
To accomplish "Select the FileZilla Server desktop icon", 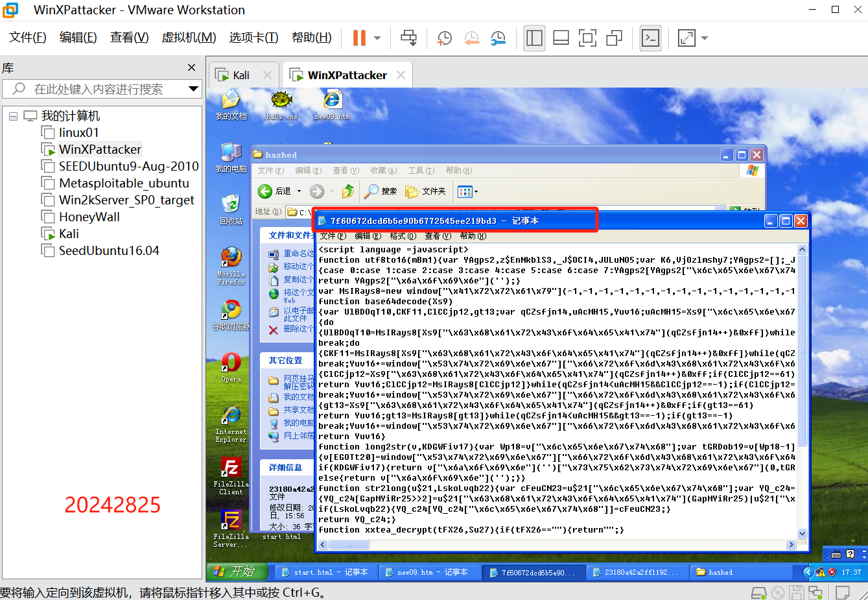I will (231, 529).
